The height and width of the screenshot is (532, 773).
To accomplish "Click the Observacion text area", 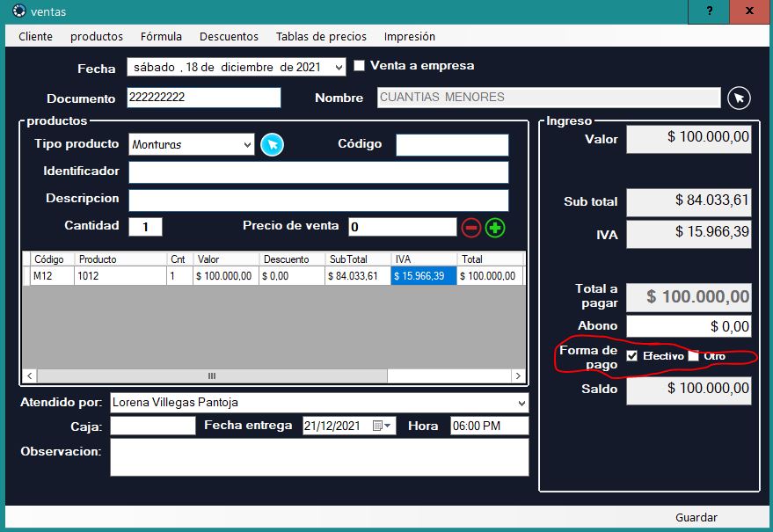I will point(319,457).
